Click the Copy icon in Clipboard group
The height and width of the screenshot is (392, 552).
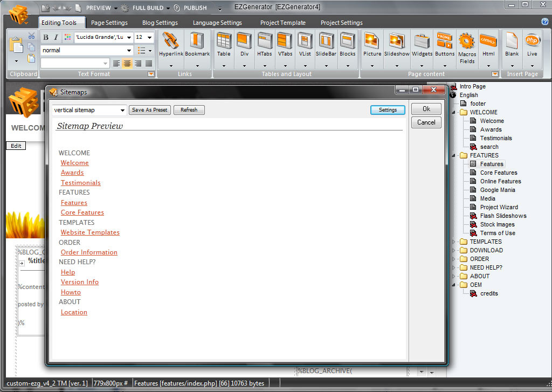pyautogui.click(x=31, y=47)
